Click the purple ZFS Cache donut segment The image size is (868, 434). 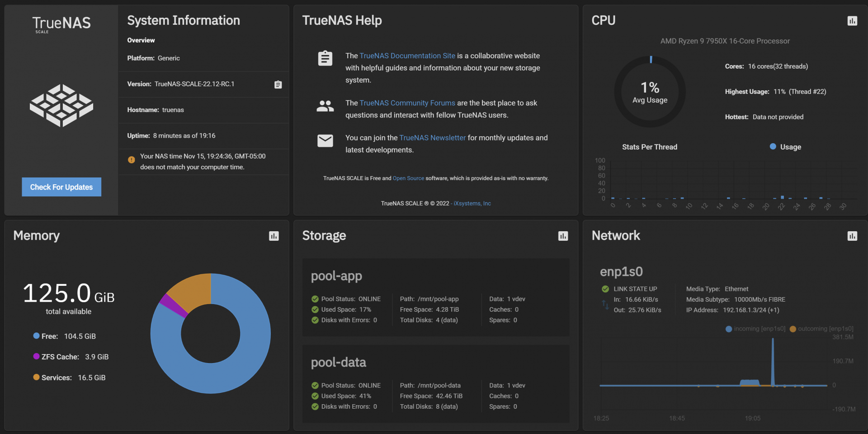click(173, 305)
